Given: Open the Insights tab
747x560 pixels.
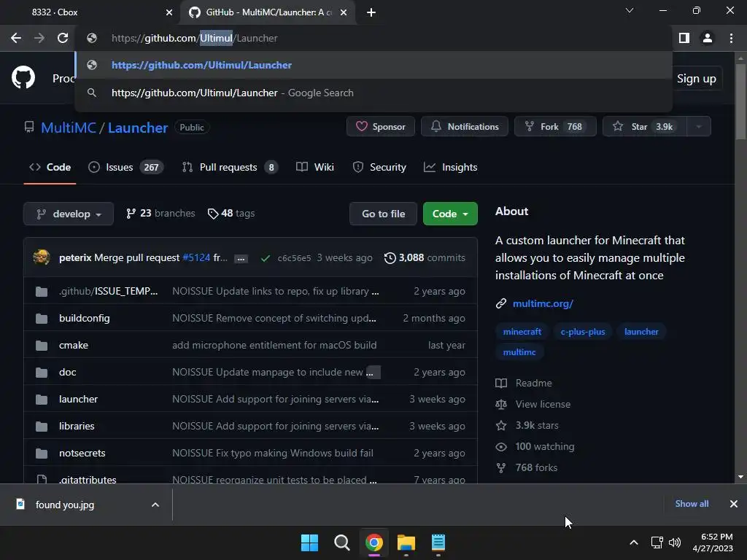Looking at the screenshot, I should pyautogui.click(x=451, y=168).
